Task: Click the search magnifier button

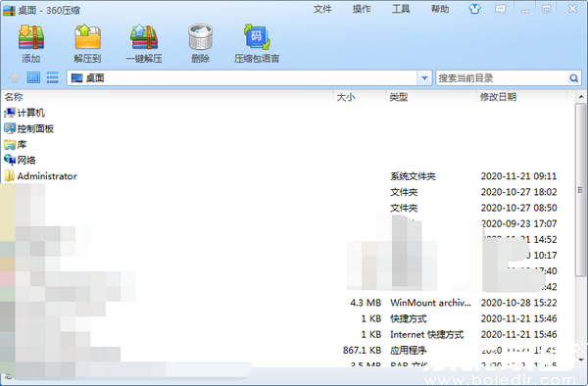Action: (x=573, y=78)
